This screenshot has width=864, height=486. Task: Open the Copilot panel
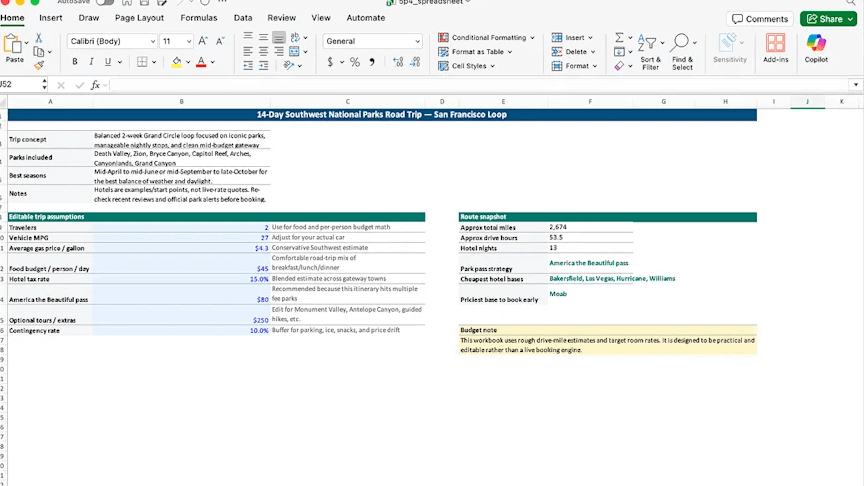point(816,47)
